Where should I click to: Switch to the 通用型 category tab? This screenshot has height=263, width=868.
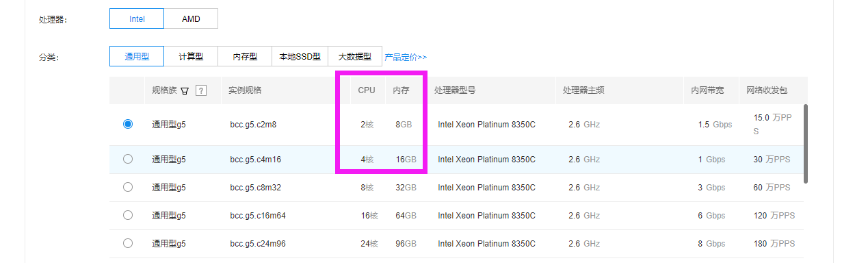click(137, 57)
